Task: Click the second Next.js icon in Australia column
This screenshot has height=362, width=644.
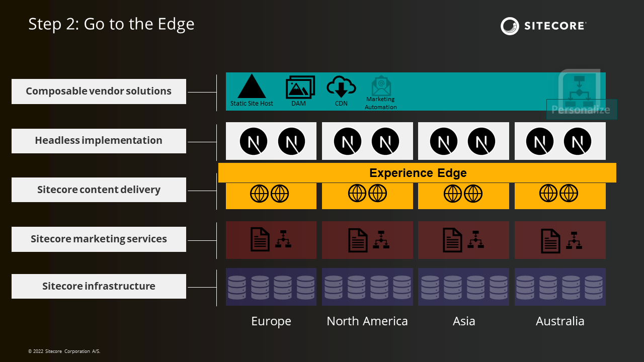Action: point(578,141)
